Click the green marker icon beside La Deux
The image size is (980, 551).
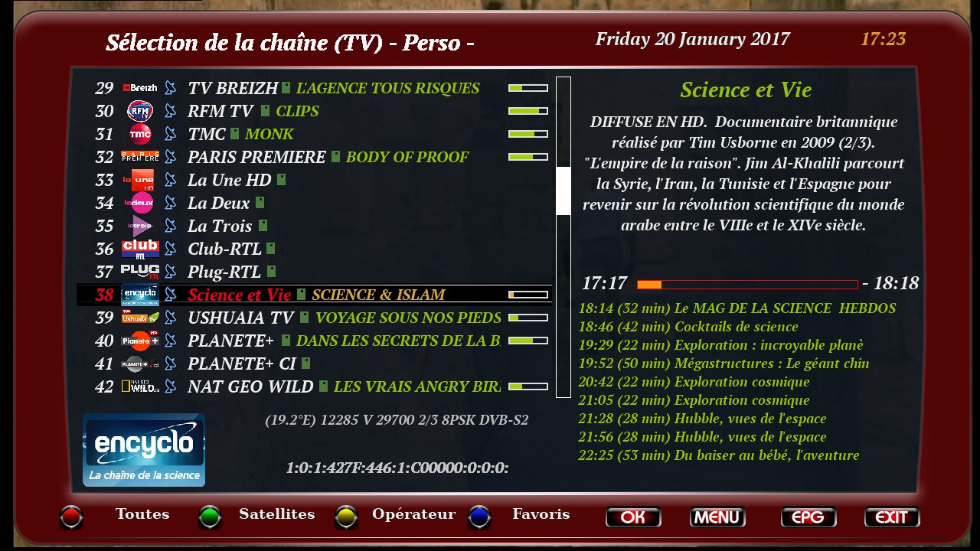[260, 203]
